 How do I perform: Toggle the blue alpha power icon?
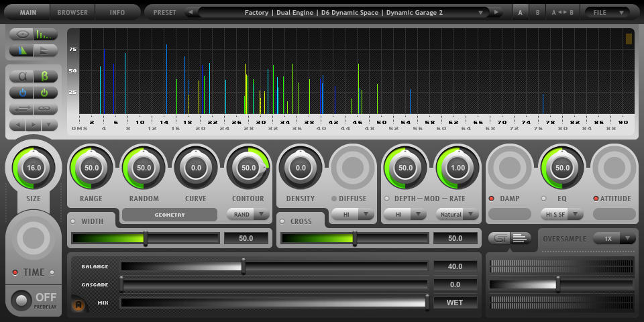coord(21,93)
